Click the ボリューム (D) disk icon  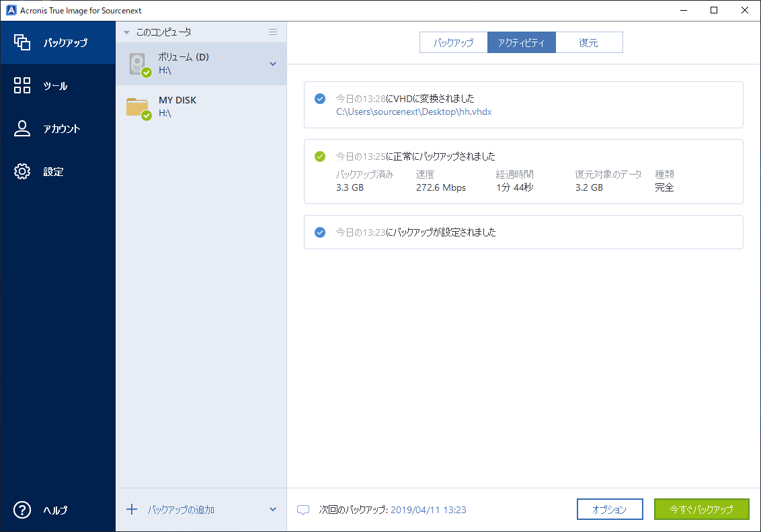pyautogui.click(x=138, y=62)
